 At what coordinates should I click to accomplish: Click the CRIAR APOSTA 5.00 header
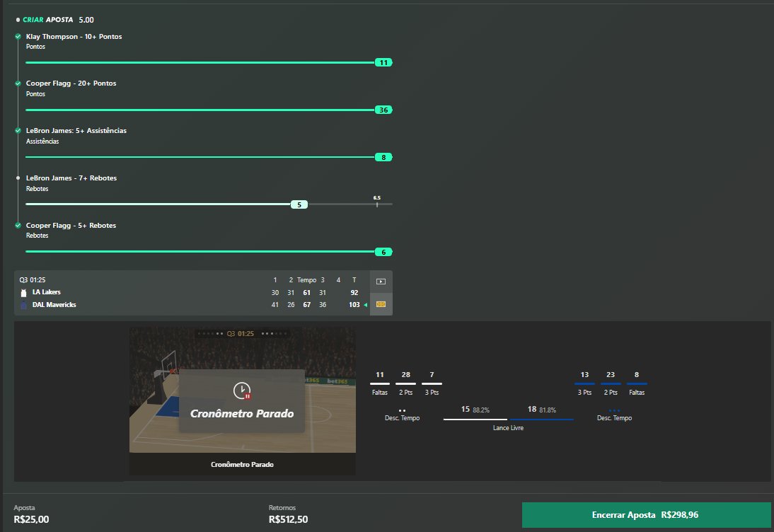click(x=58, y=20)
